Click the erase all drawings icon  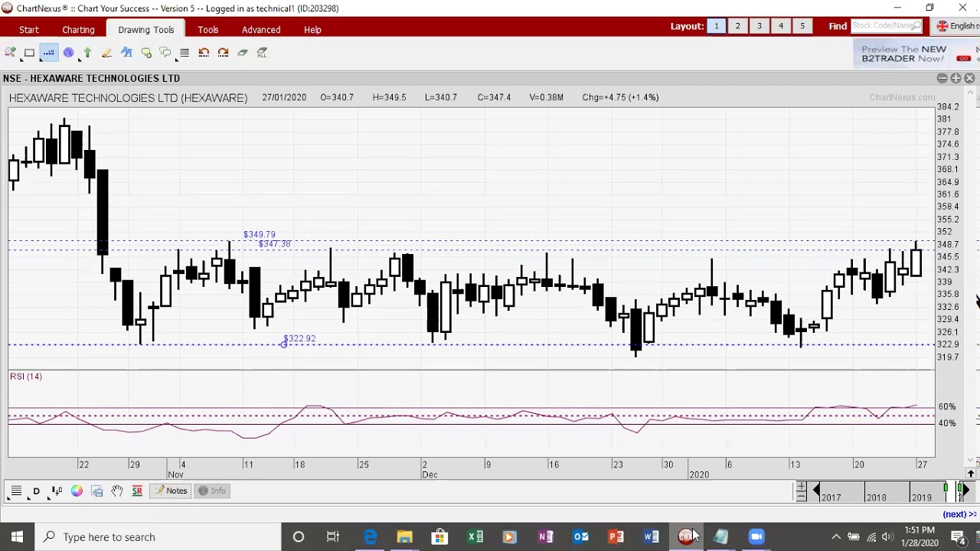pos(262,53)
